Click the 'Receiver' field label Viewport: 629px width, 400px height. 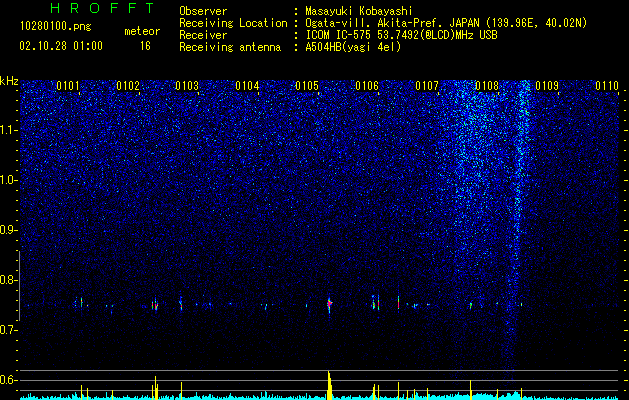(203, 35)
